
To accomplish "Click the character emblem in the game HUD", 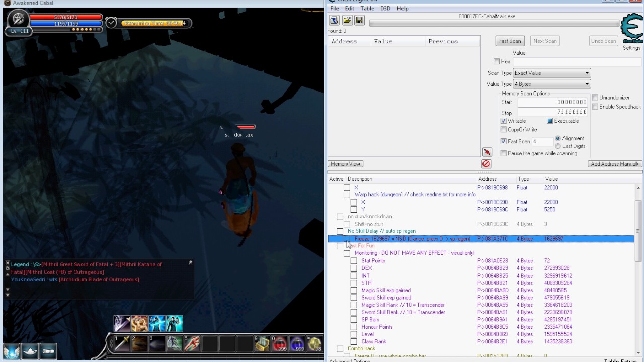I will 19,19.
